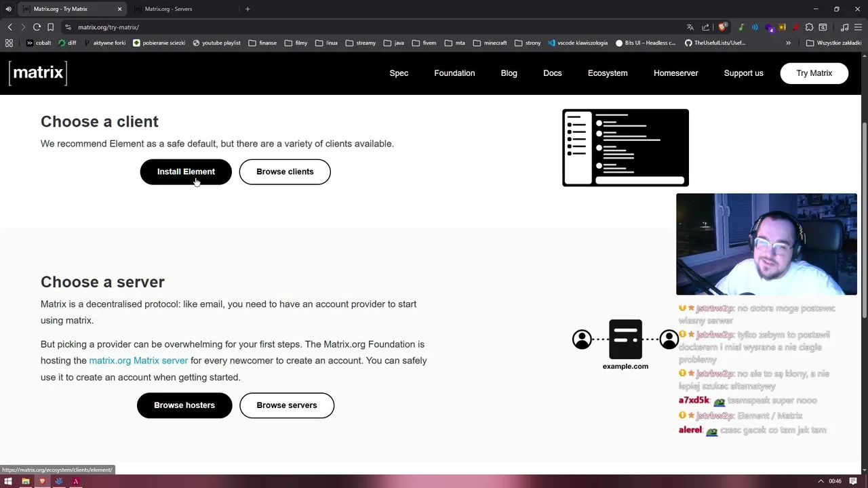The height and width of the screenshot is (488, 868).
Task: Open the Bits UI – Headless bookmark
Action: pos(646,43)
